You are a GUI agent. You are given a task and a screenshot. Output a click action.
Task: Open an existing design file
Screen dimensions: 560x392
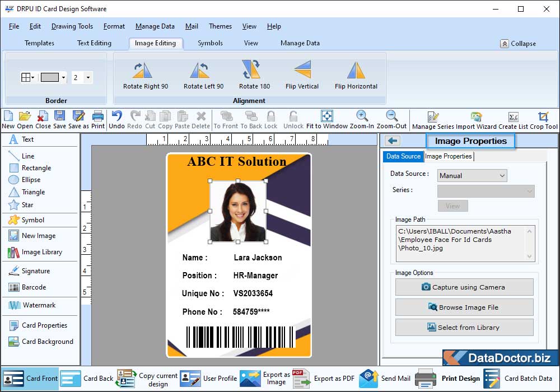click(x=25, y=120)
